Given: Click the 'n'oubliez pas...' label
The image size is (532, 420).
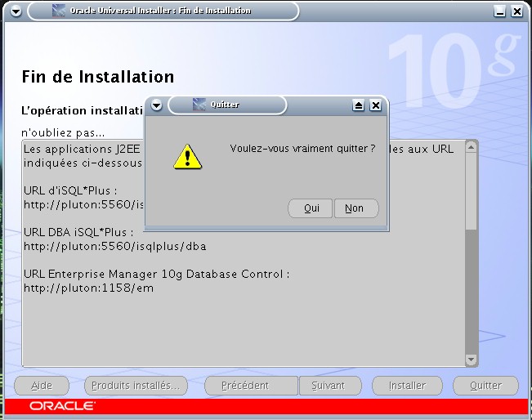Looking at the screenshot, I should tap(63, 132).
